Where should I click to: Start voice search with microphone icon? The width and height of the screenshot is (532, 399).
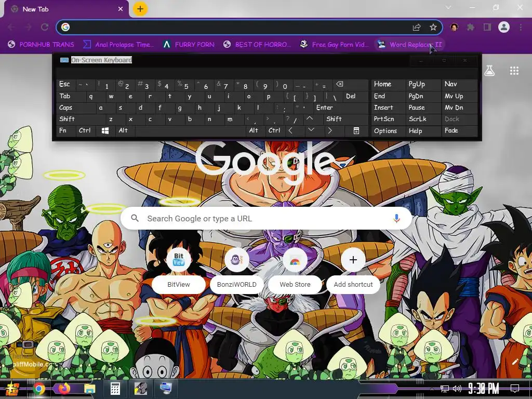click(x=396, y=219)
